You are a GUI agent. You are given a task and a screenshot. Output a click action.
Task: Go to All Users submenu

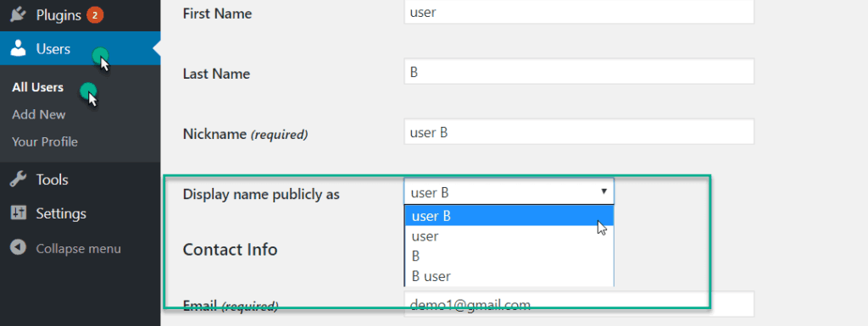tap(37, 87)
